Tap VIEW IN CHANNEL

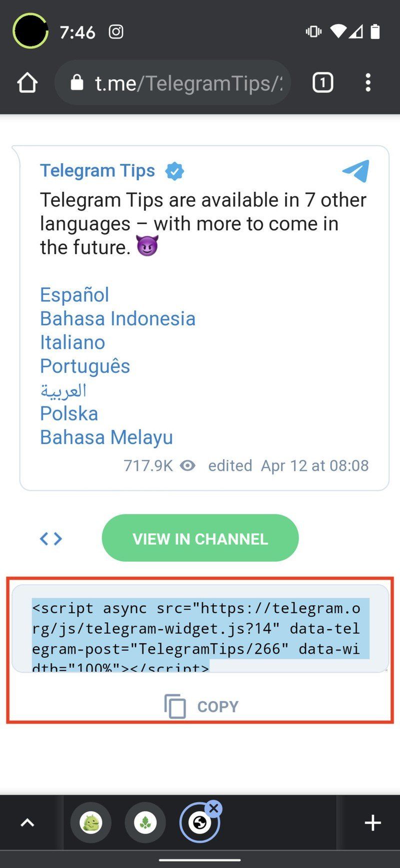point(200,538)
